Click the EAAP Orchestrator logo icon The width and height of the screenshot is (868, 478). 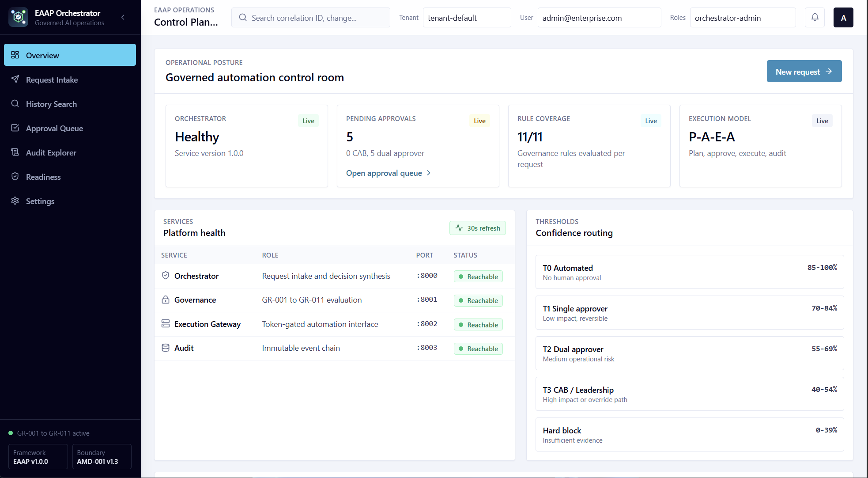(18, 17)
